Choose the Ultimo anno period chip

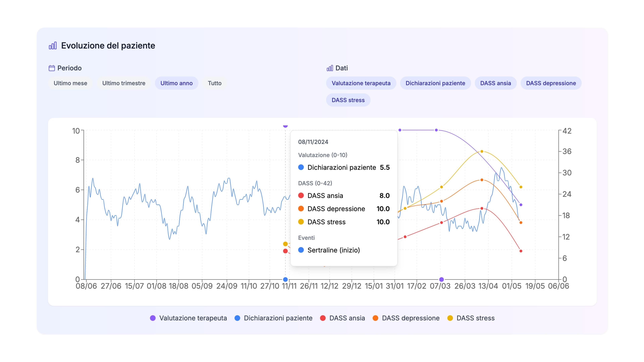[176, 83]
